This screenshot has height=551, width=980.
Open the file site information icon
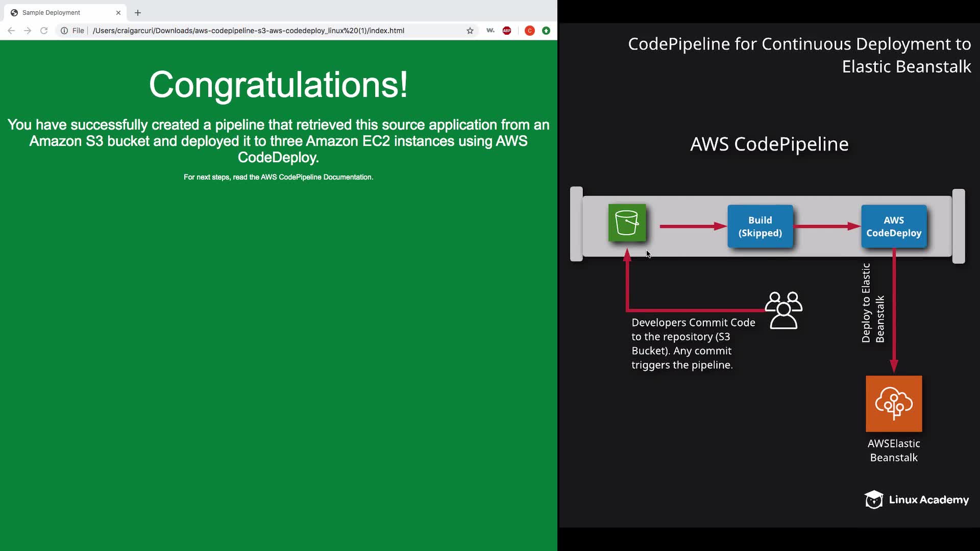64,31
